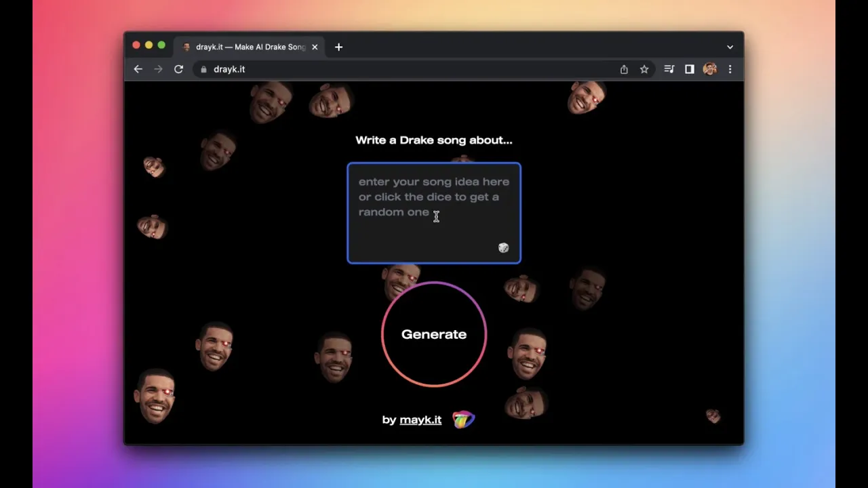
Task: Share this page via share icon
Action: (x=624, y=69)
